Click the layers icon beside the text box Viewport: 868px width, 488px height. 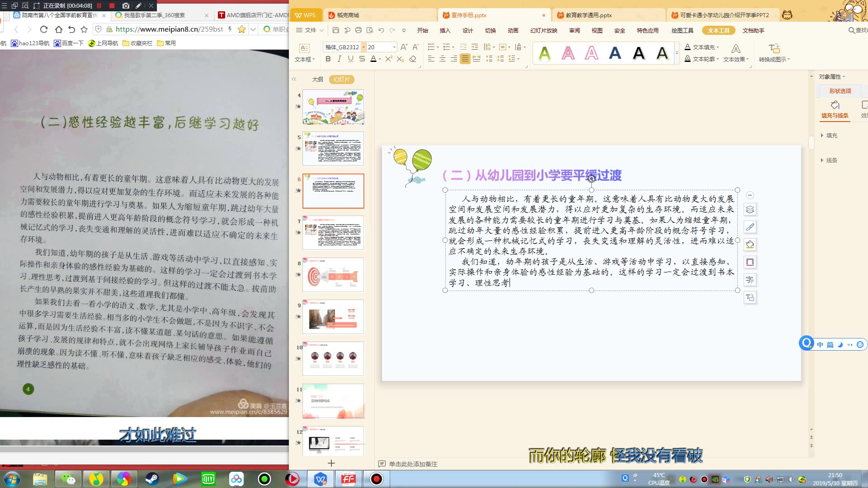pyautogui.click(x=750, y=209)
